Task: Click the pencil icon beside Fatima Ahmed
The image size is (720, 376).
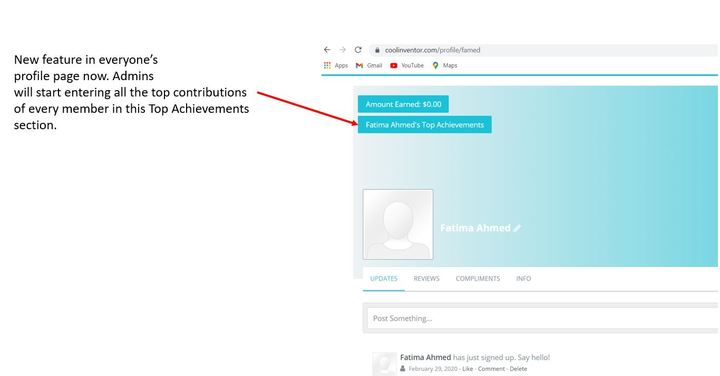Action: pyautogui.click(x=517, y=228)
